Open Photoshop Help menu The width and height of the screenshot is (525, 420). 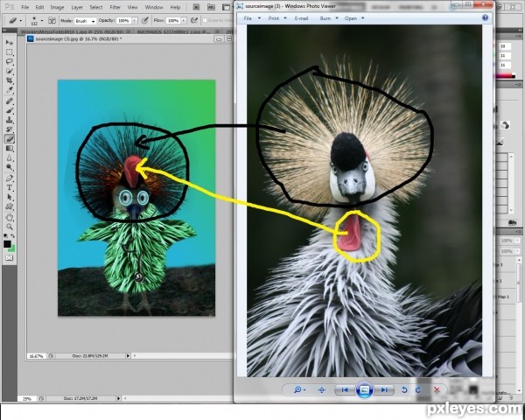[x=175, y=7]
